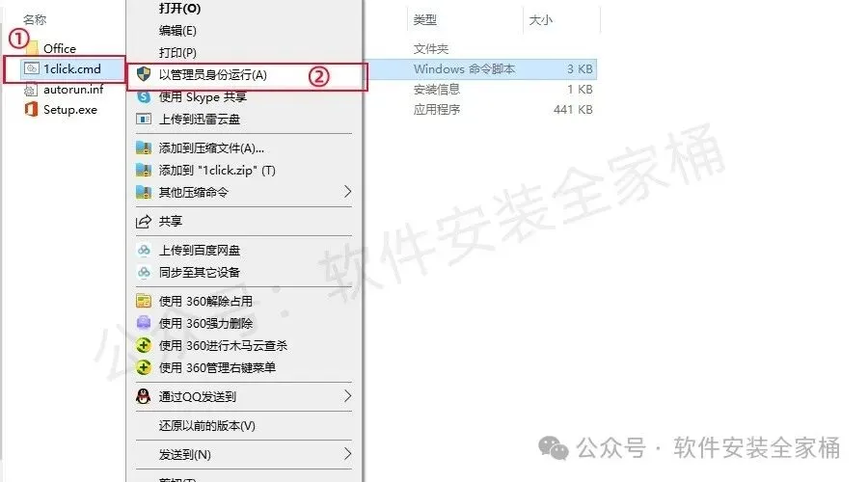Click the share icon next to 共享

(x=144, y=222)
